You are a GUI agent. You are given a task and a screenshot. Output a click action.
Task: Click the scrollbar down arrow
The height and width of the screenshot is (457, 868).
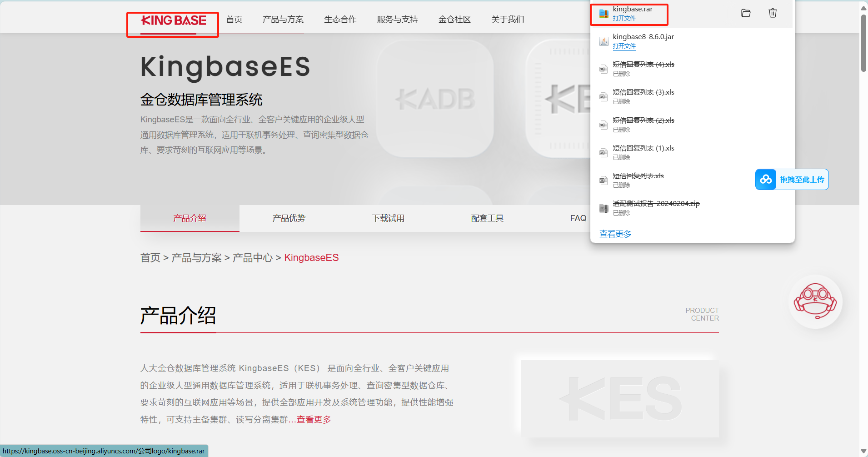point(863,451)
